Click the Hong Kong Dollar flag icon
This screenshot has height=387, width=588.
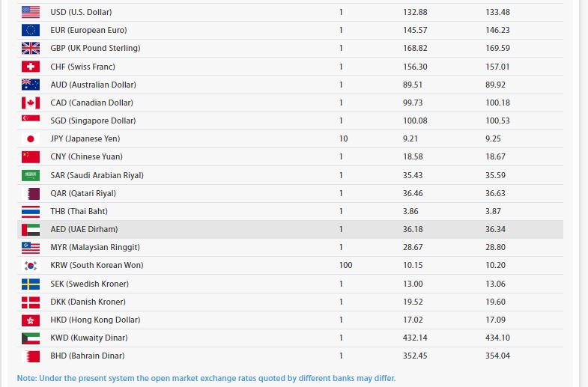31,320
